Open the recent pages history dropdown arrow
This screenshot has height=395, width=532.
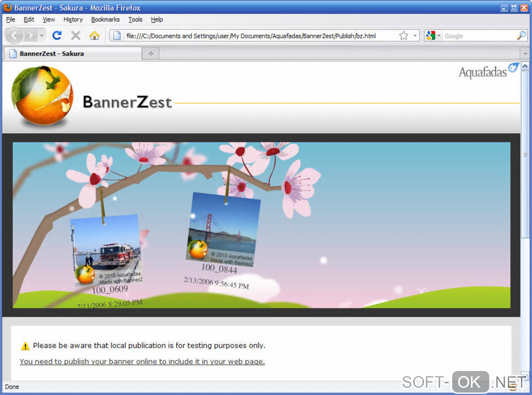tap(42, 35)
